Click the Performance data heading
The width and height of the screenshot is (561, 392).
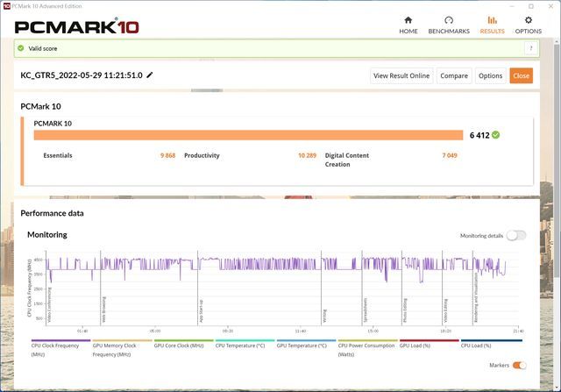52,213
